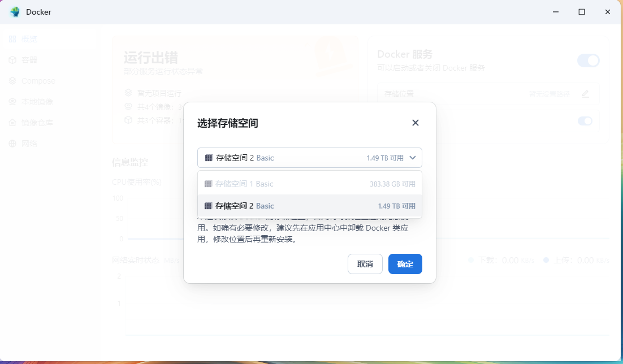
Task: Click the 暂无设置路径 text
Action: click(x=550, y=94)
